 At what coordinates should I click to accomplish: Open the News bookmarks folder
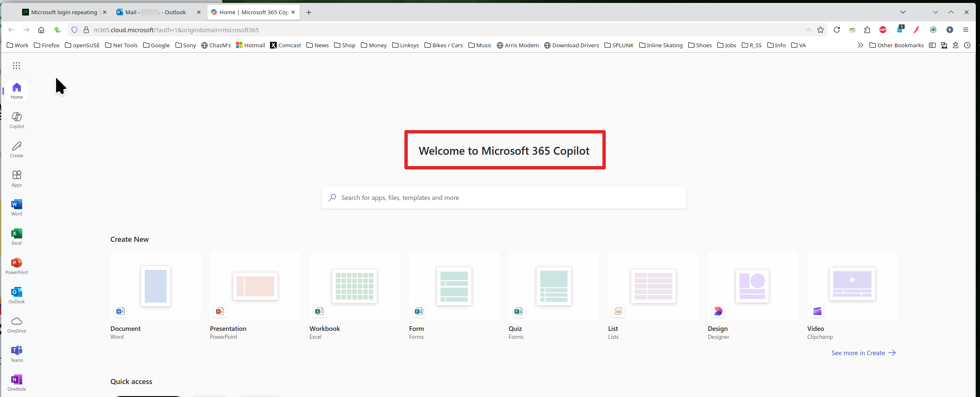(x=317, y=45)
